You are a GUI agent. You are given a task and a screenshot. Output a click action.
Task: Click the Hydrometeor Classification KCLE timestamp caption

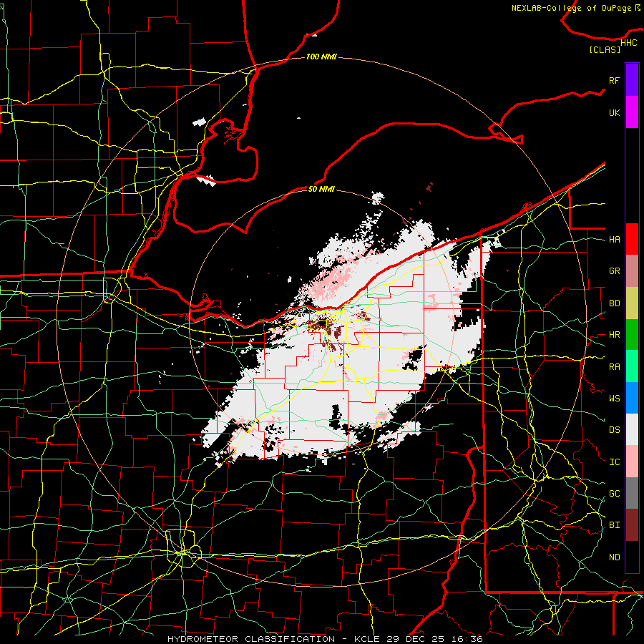click(325, 639)
